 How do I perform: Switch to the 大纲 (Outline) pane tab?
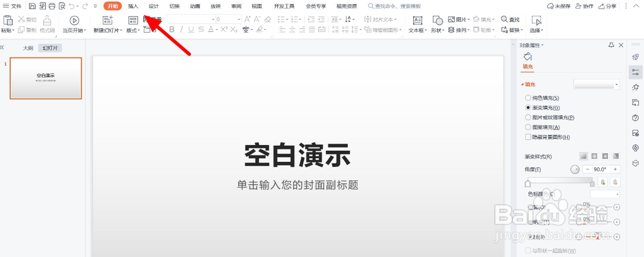[x=28, y=48]
